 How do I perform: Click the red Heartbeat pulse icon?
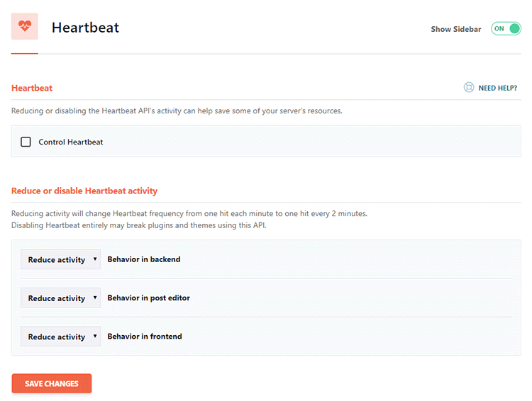click(x=24, y=26)
